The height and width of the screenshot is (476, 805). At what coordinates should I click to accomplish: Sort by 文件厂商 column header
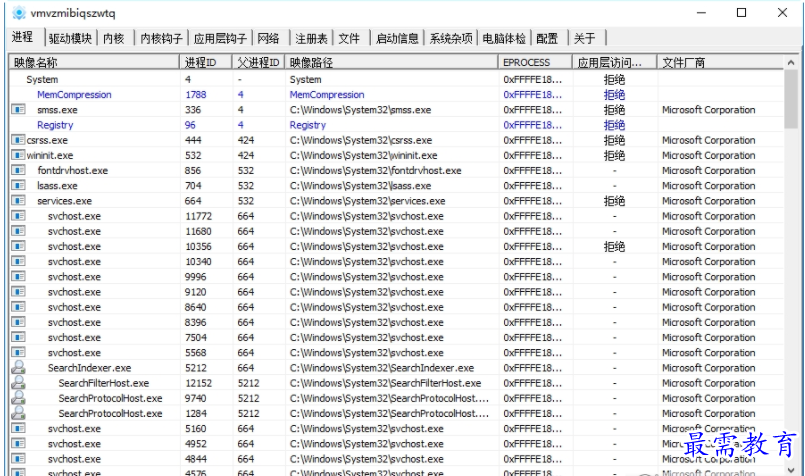[x=720, y=63]
